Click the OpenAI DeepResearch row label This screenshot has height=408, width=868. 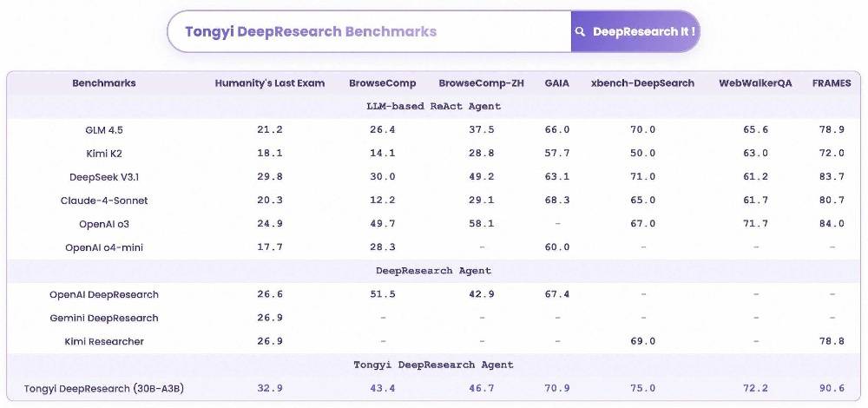tap(104, 294)
